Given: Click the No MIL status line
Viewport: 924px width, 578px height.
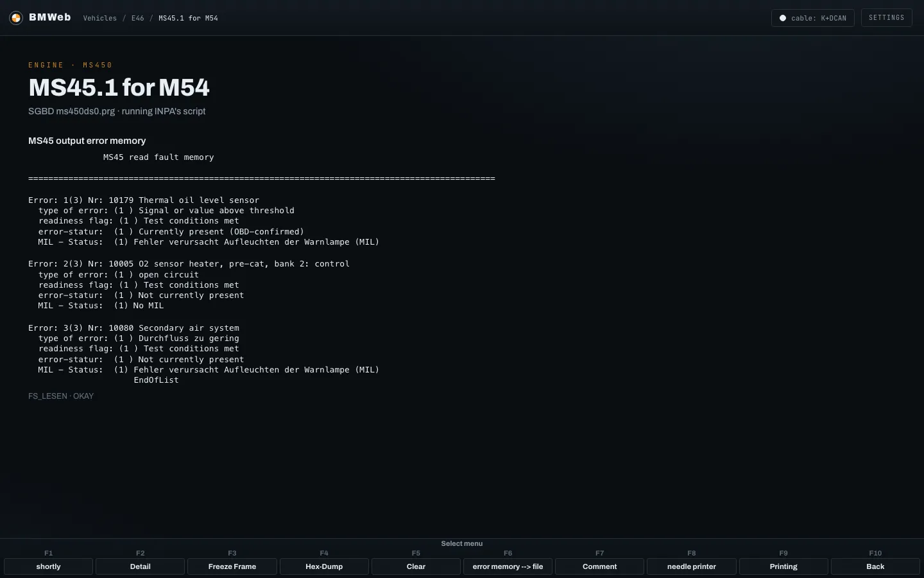Looking at the screenshot, I should (101, 306).
